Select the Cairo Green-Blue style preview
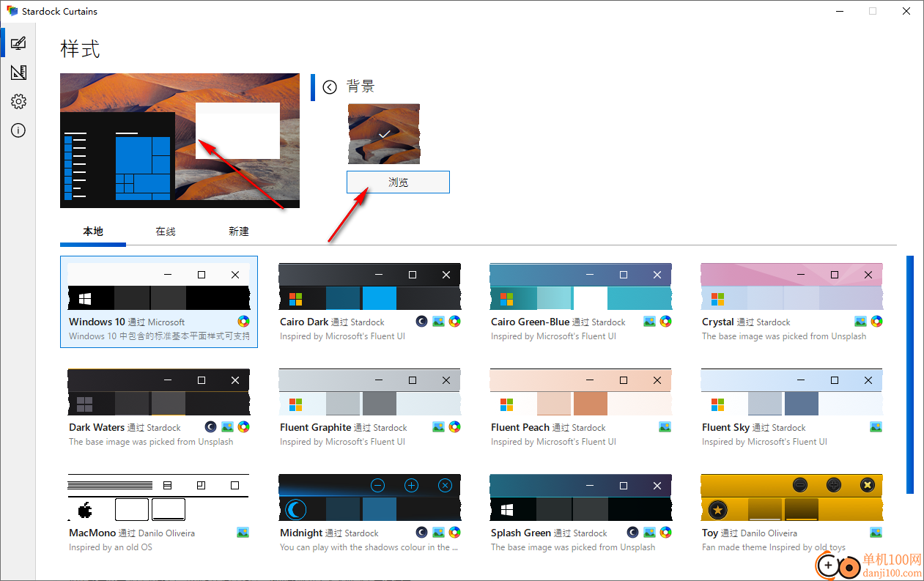This screenshot has height=581, width=924. click(581, 286)
